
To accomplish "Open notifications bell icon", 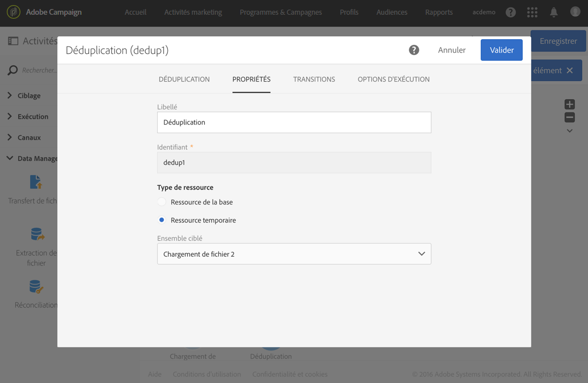I will pyautogui.click(x=553, y=12).
